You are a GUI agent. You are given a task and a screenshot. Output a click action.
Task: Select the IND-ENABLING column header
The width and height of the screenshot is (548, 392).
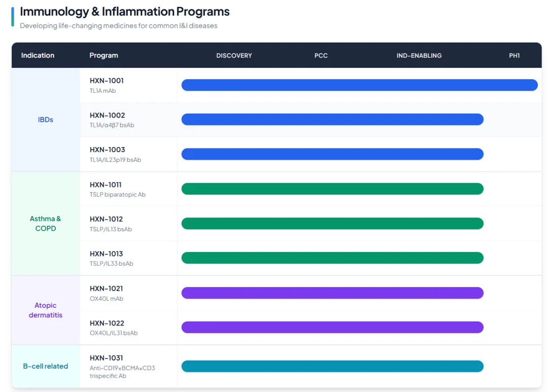(419, 56)
